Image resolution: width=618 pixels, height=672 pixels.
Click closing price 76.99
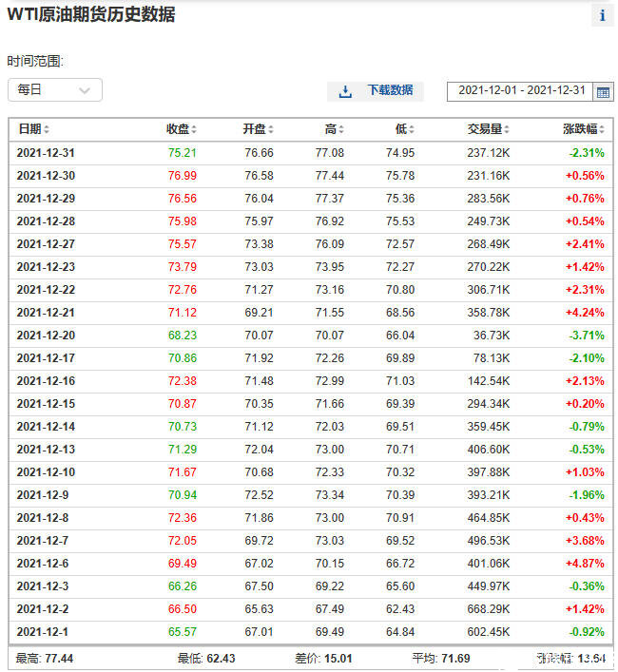pyautogui.click(x=183, y=175)
